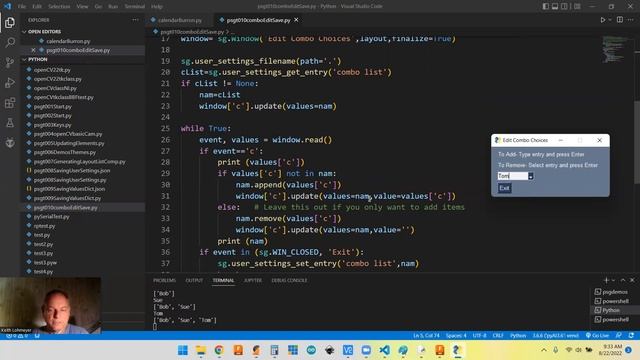Open the new terminal launch profile dropdown
The height and width of the screenshot is (360, 640).
point(613,280)
